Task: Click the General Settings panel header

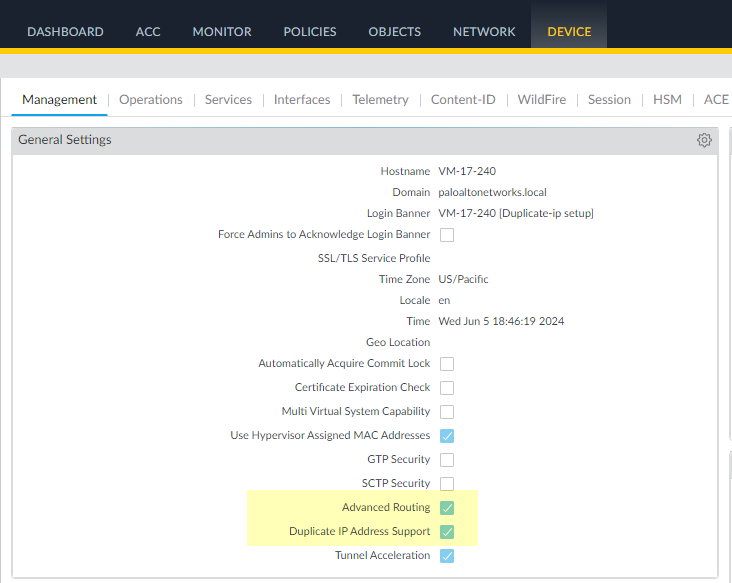Action: pos(300,140)
